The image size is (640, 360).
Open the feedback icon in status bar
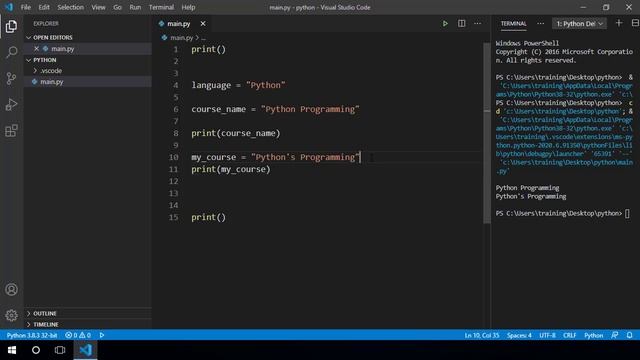pyautogui.click(x=615, y=335)
